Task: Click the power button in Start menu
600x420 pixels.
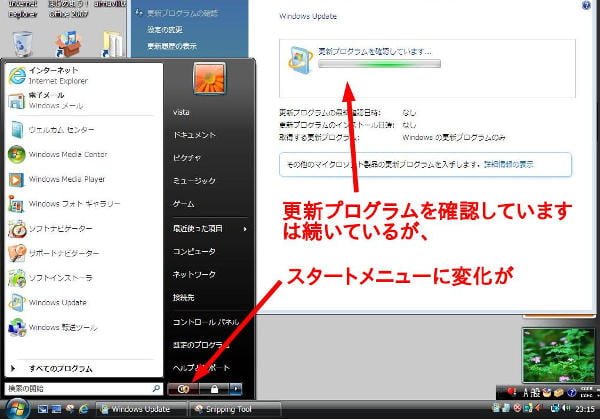Action: coord(183,387)
